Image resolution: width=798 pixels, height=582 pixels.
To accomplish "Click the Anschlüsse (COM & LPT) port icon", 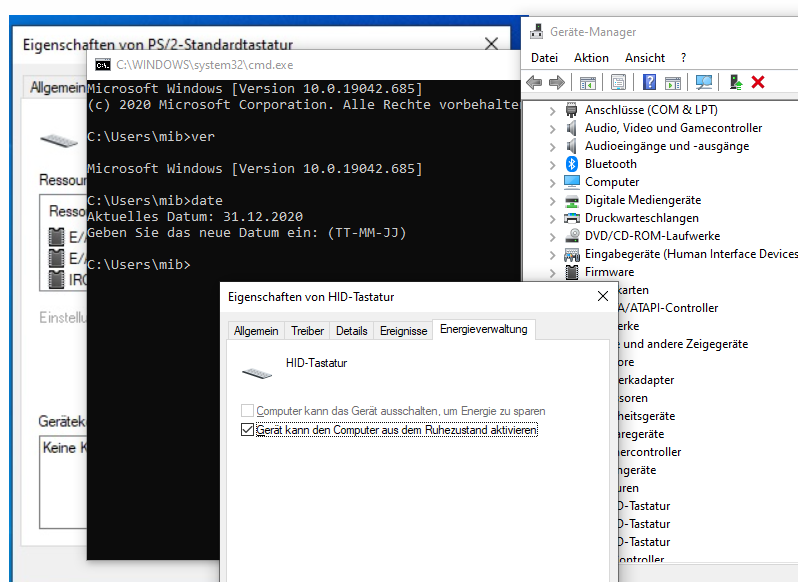I will pos(572,110).
